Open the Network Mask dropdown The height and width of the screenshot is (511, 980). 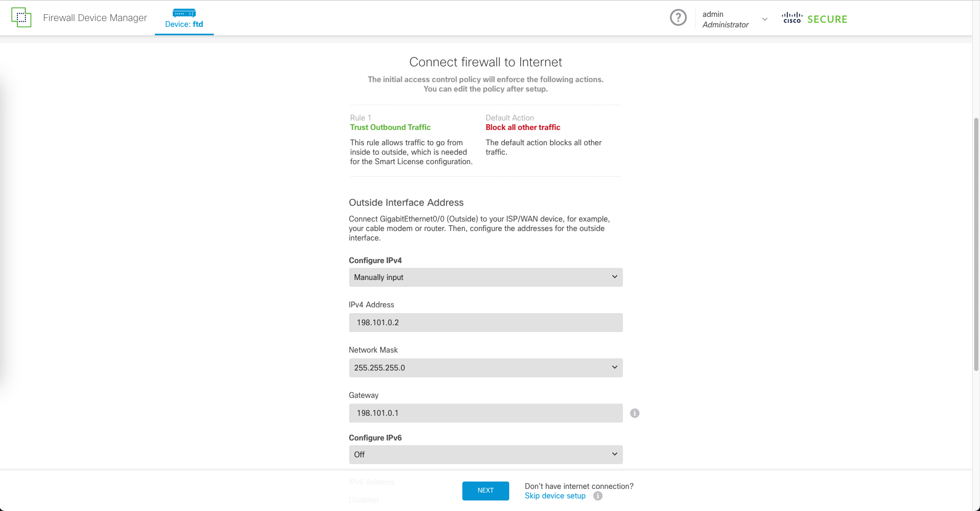coord(485,368)
